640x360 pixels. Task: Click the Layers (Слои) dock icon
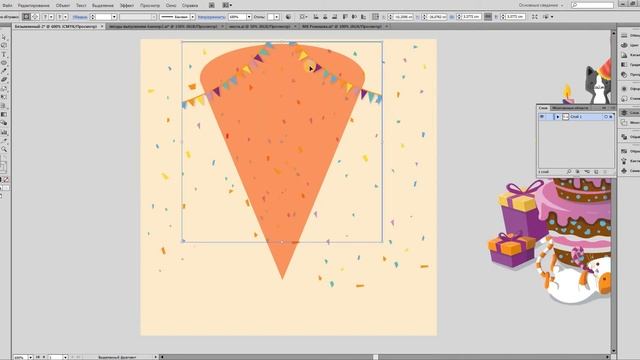[x=624, y=112]
